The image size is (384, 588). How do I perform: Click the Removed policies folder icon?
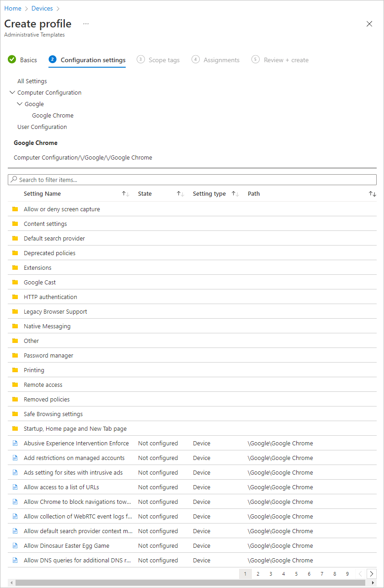tap(15, 399)
